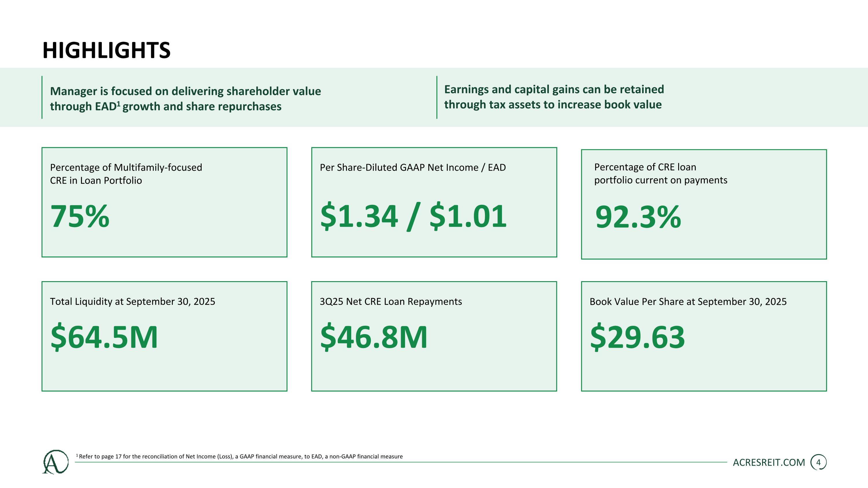Click Total Liquidity at September 30 label
Image resolution: width=868 pixels, height=488 pixels.
coord(133,301)
